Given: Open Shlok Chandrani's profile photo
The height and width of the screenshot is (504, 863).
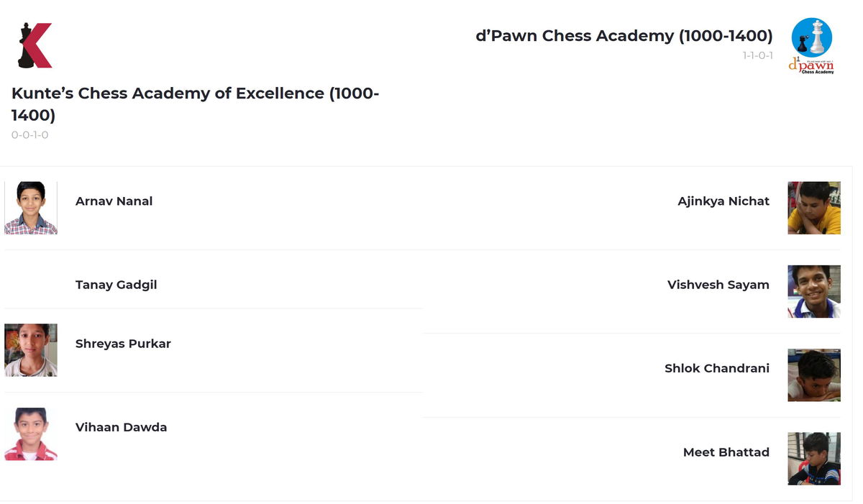Looking at the screenshot, I should 814,375.
